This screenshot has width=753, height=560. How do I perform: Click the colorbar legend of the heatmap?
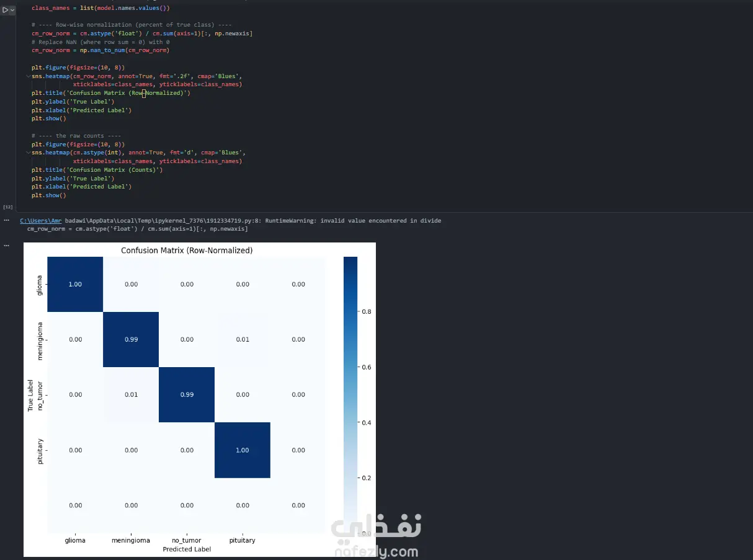coord(350,395)
